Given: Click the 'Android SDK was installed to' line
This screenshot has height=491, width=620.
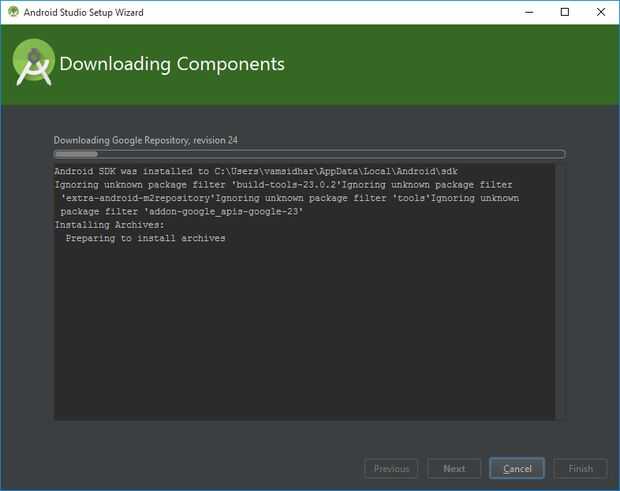Looking at the screenshot, I should 256,171.
